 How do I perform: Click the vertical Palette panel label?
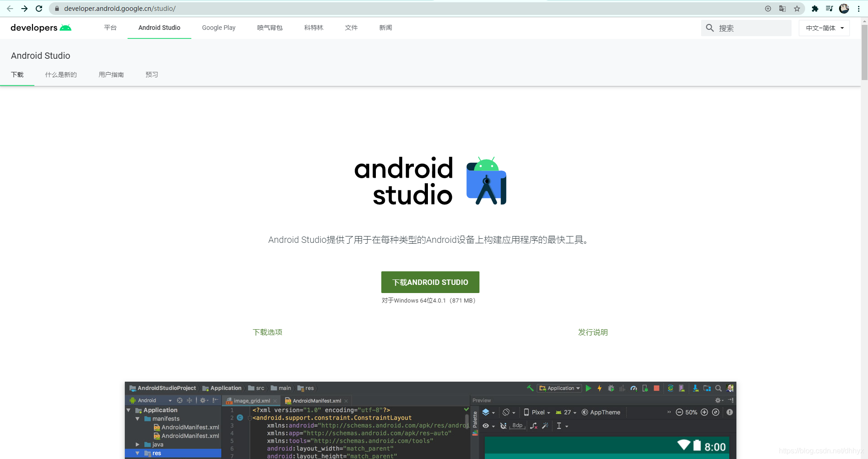point(475,419)
